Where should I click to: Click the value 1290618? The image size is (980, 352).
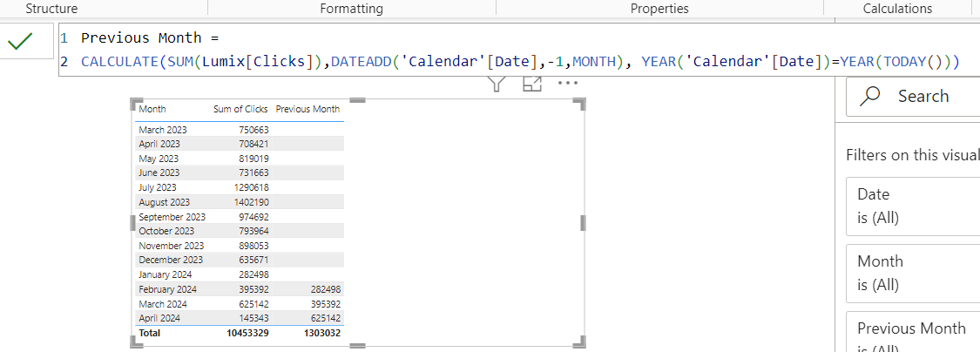point(251,187)
